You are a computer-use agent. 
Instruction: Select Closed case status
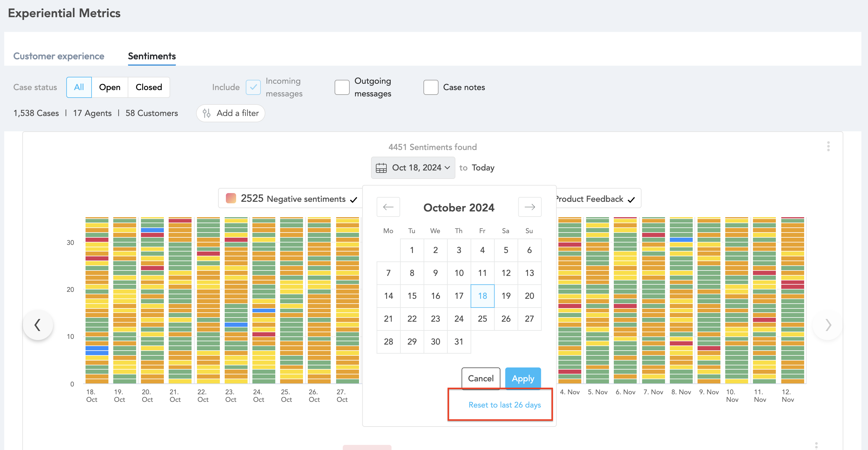tap(148, 87)
